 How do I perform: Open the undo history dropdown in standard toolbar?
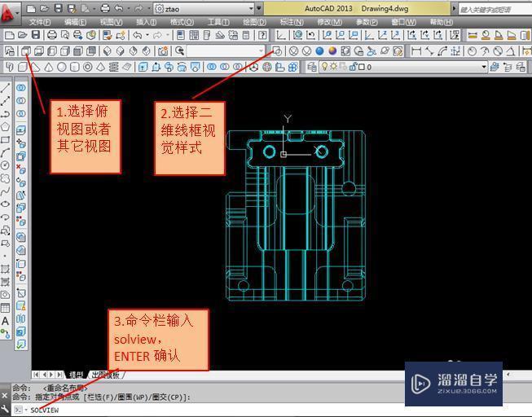[147, 35]
